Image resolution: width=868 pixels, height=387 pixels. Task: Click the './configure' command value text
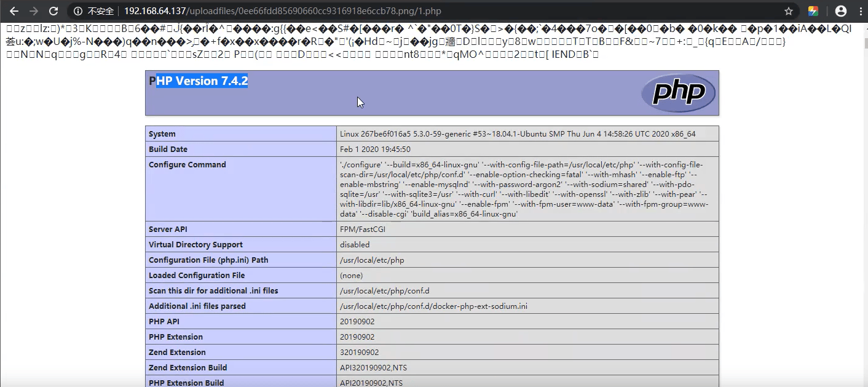tap(524, 190)
